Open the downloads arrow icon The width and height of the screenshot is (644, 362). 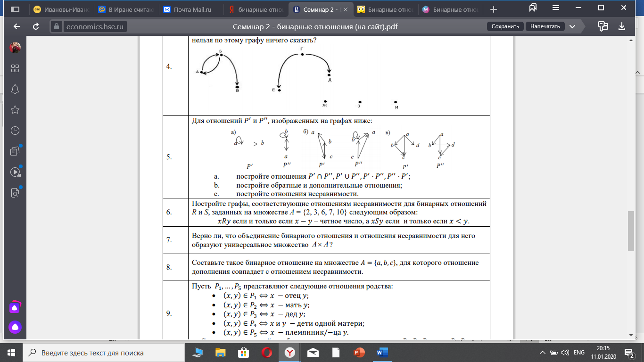tap(621, 26)
